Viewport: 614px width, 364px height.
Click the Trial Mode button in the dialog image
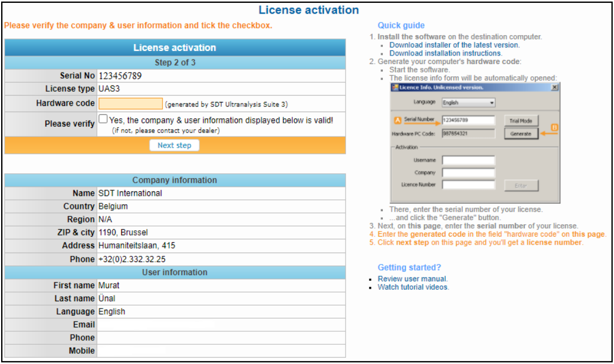[x=521, y=121]
